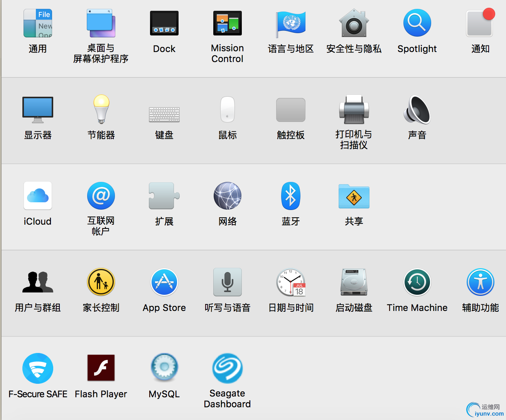
Task: Open the 声音 sound pane
Action: tap(417, 109)
